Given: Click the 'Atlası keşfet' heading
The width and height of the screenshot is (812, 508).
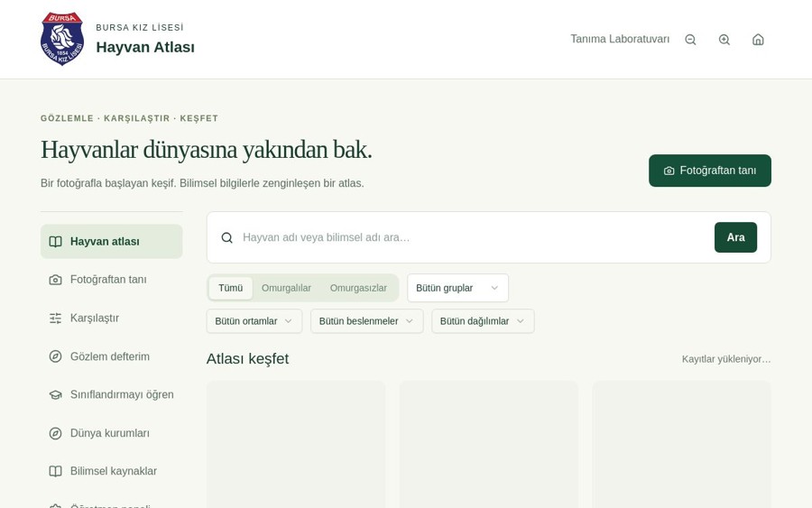Looking at the screenshot, I should tap(247, 359).
